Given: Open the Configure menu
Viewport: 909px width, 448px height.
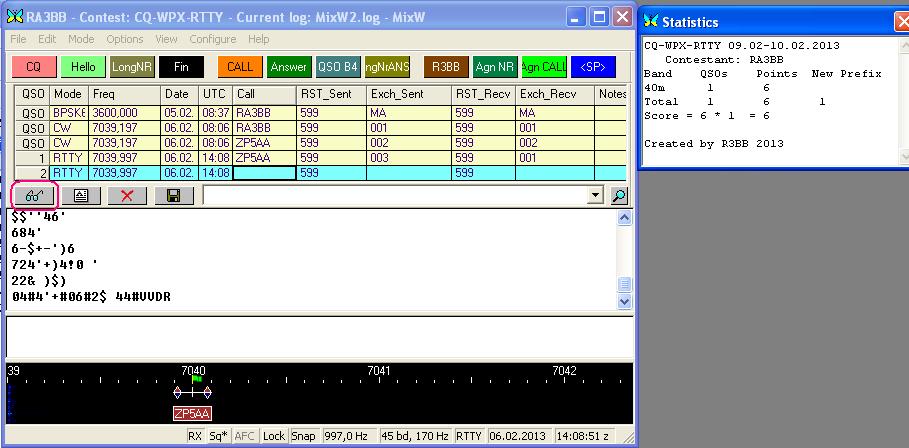Looking at the screenshot, I should click(x=212, y=39).
